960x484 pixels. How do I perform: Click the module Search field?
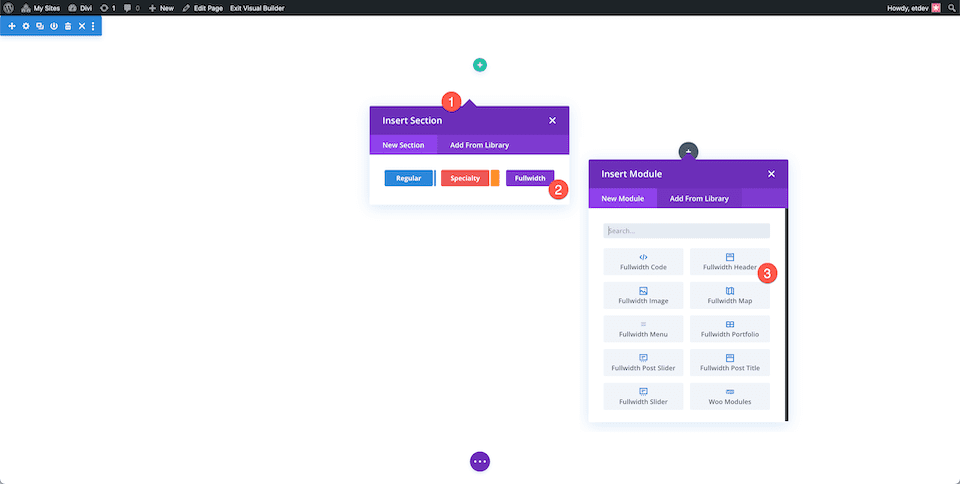(686, 231)
